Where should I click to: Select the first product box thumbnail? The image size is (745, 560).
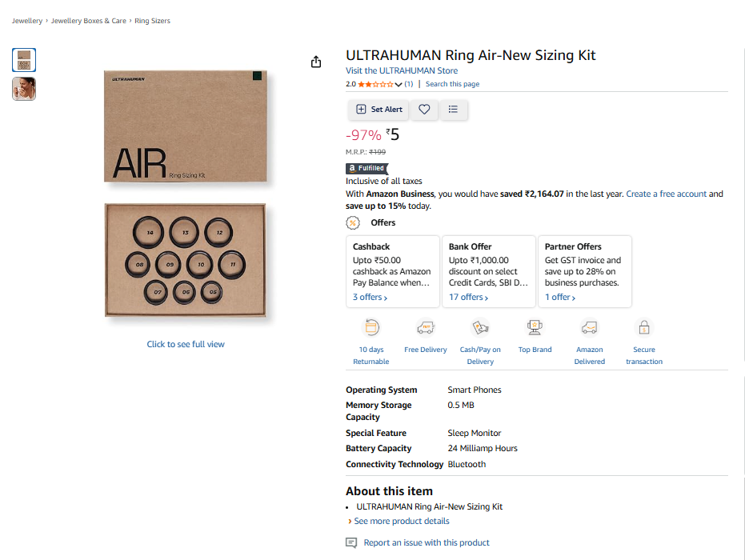click(24, 60)
